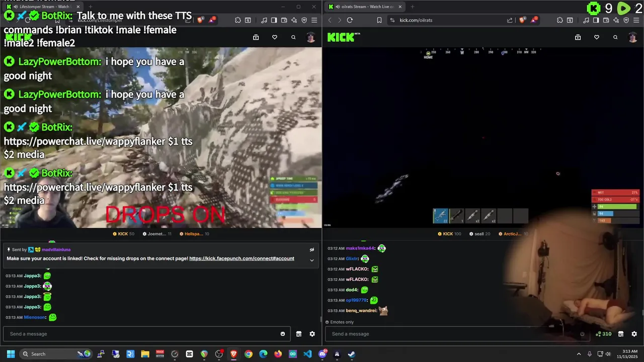The image size is (644, 362).
Task: Share the kick.com/oilrats page
Action: point(510,20)
